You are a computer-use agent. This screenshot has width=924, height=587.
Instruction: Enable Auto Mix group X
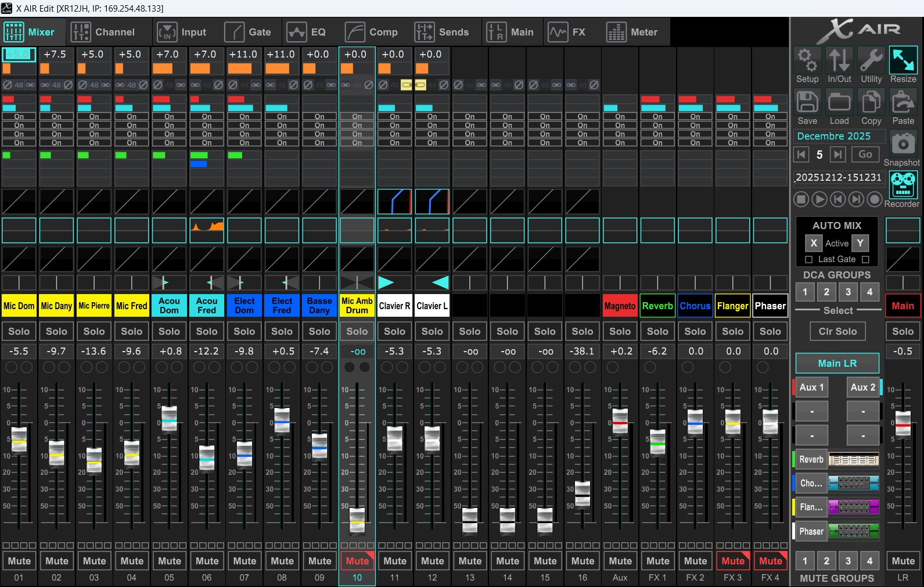point(814,244)
